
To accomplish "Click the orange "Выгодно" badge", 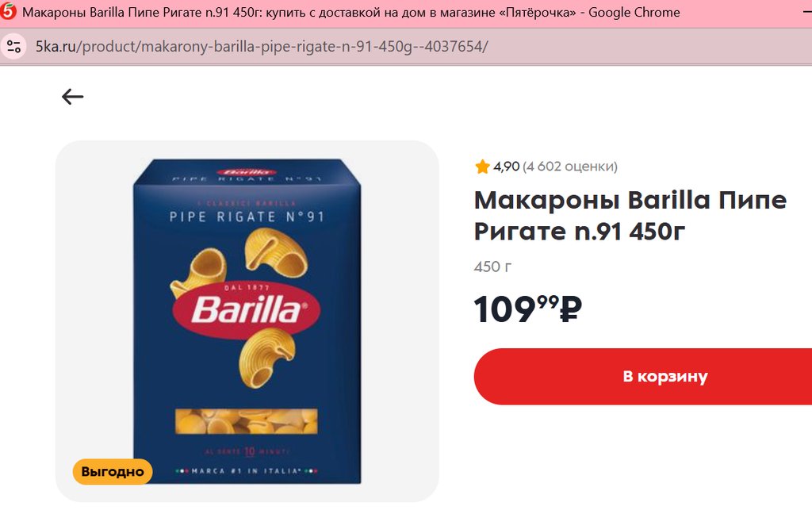I will 113,471.
